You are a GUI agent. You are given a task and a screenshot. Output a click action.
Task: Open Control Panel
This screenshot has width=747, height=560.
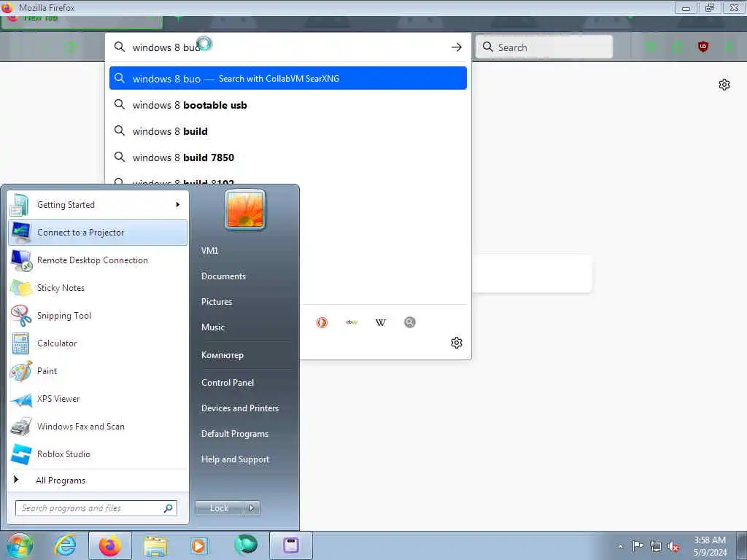[228, 382]
